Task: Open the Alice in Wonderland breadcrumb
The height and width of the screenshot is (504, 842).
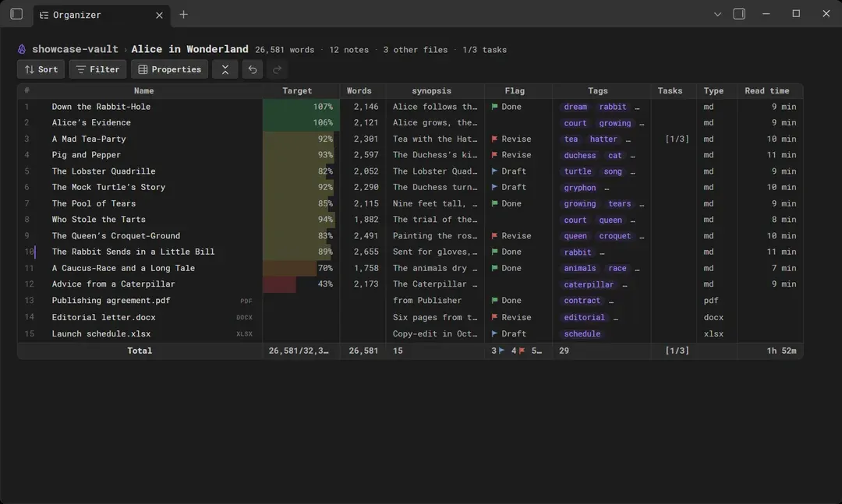Action: [x=189, y=49]
